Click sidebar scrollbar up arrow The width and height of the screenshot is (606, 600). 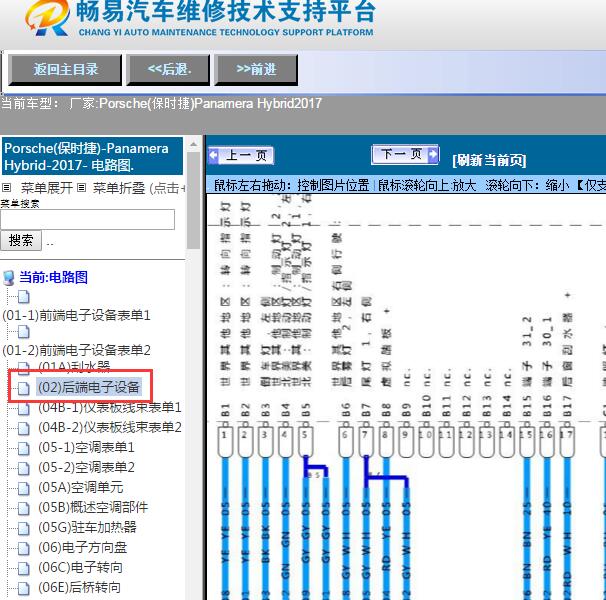pyautogui.click(x=193, y=145)
